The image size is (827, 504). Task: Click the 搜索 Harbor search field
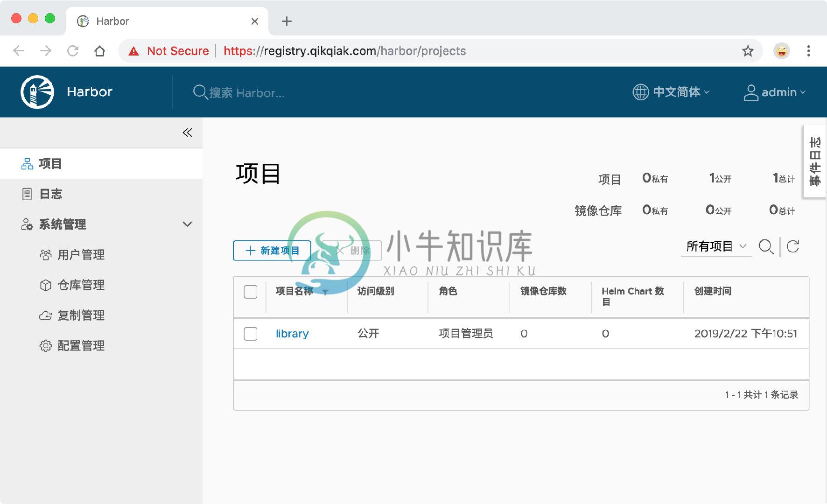click(x=246, y=93)
